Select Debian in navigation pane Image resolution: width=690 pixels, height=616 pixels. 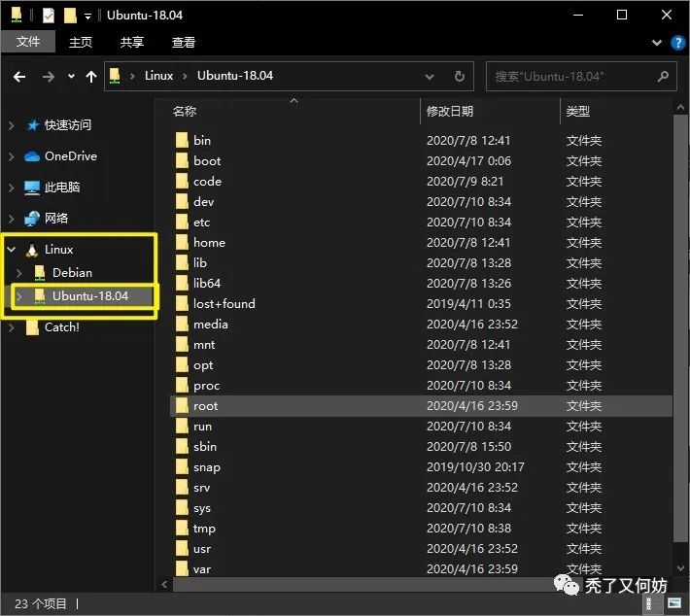pyautogui.click(x=73, y=273)
